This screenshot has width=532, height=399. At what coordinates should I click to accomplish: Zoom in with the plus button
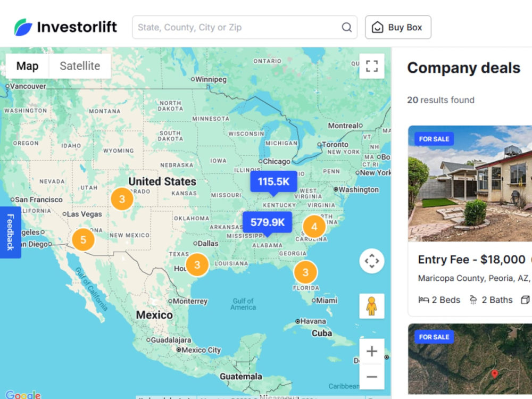point(372,351)
